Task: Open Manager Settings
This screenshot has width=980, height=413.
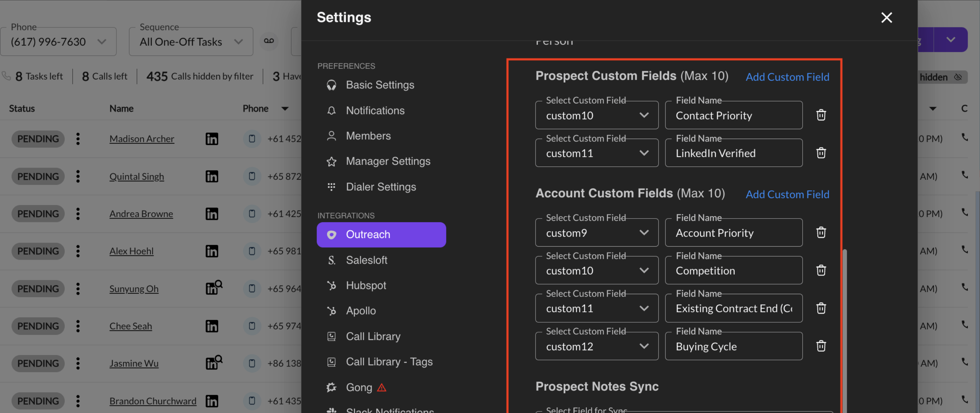Action: [x=381, y=161]
